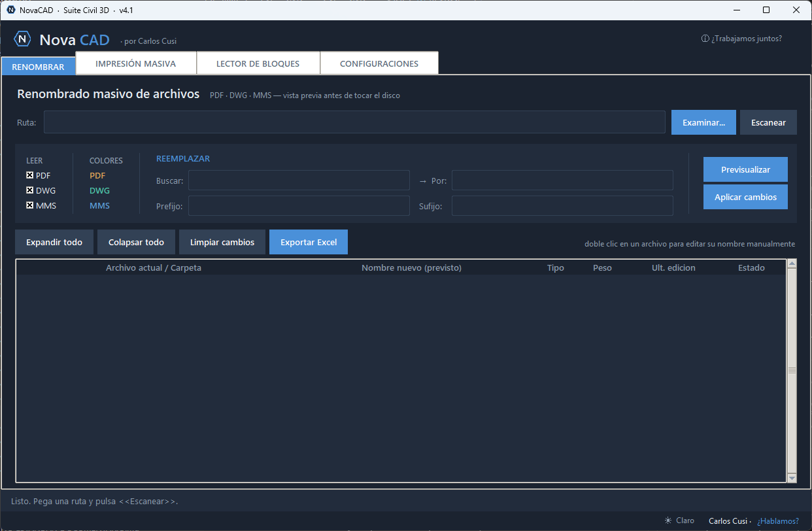Click the Estado column header
Image resolution: width=812 pixels, height=531 pixels.
pos(751,267)
